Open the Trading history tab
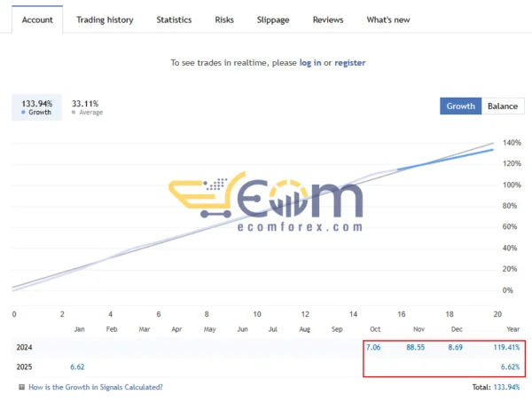This screenshot has height=402, width=532. click(x=105, y=20)
